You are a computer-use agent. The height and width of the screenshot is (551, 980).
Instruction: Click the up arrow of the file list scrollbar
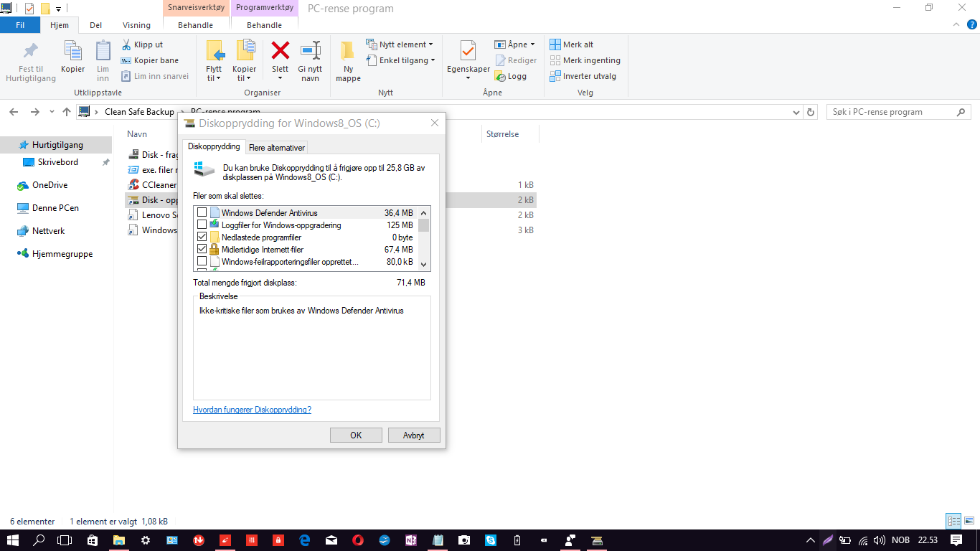pos(423,212)
